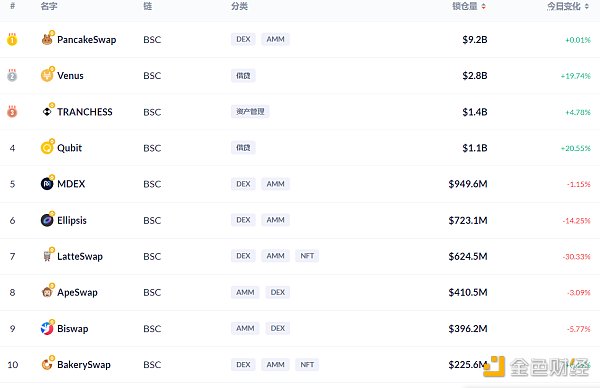This screenshot has height=388, width=600.
Task: Click the Qubit yellow logo icon
Action: (47, 148)
